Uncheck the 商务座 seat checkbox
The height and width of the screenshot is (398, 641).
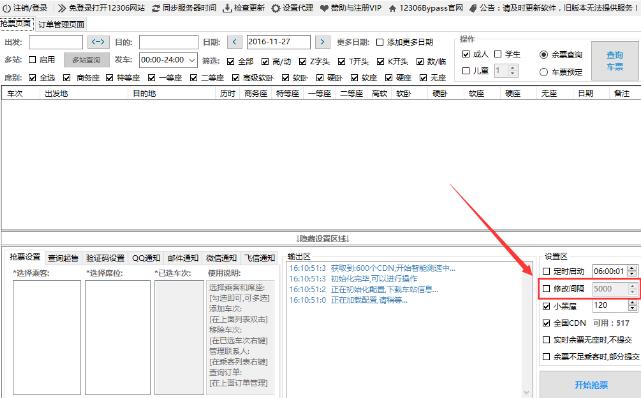coord(67,77)
